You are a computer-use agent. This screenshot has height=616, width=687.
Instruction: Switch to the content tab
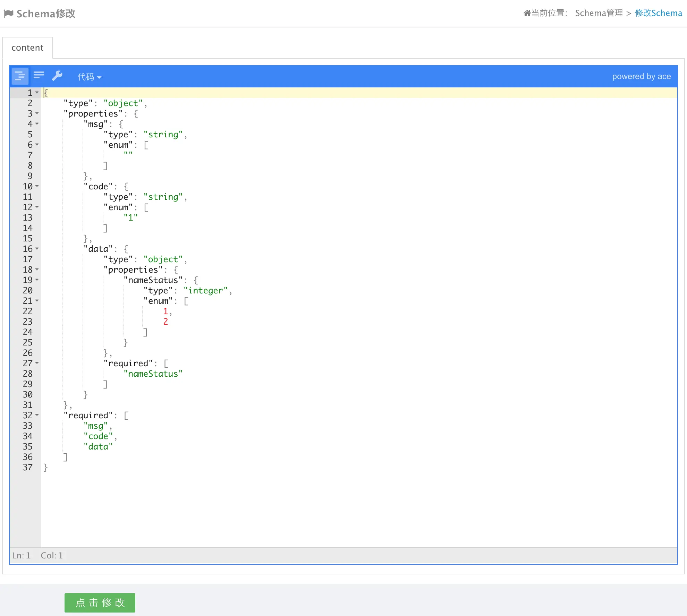point(27,48)
